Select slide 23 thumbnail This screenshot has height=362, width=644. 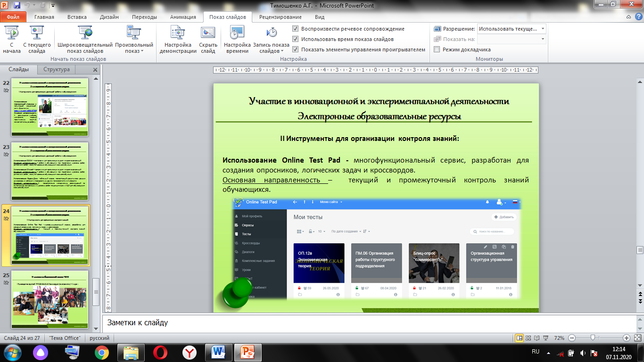coord(50,172)
